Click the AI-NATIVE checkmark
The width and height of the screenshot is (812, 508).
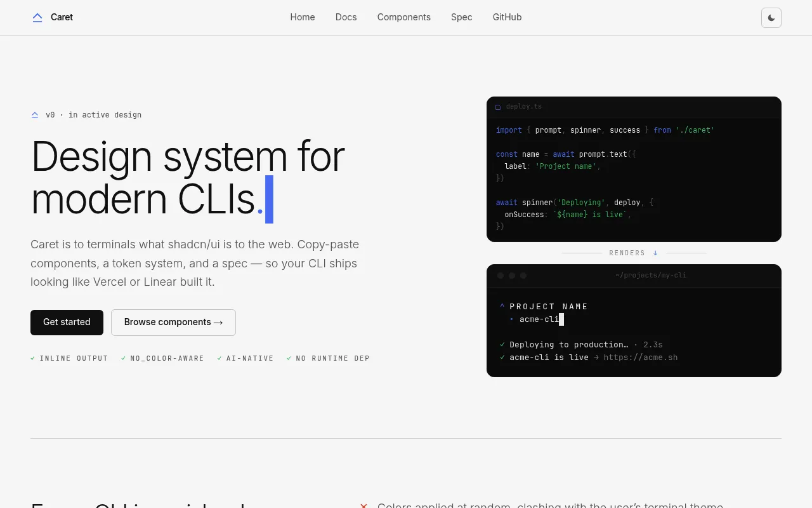pyautogui.click(x=219, y=358)
